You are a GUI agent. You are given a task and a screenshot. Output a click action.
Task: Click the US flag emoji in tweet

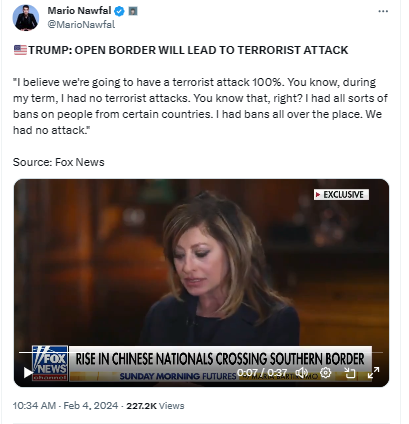20,50
